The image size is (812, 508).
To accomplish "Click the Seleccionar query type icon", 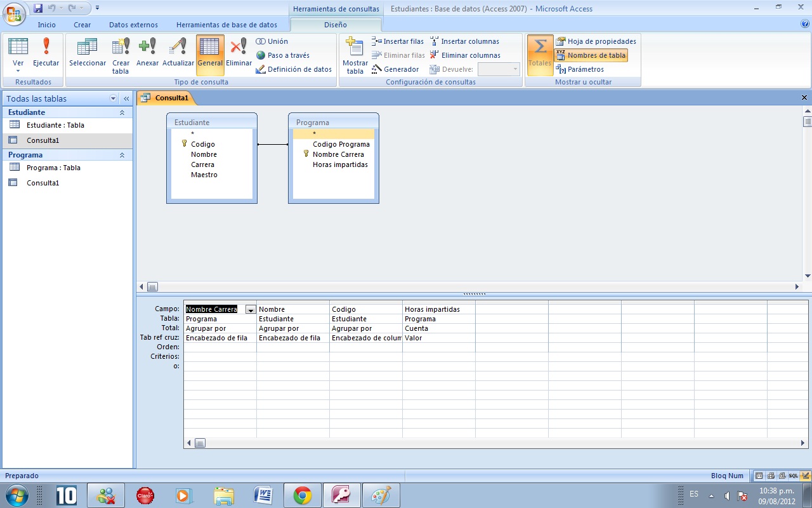I will tap(88, 53).
